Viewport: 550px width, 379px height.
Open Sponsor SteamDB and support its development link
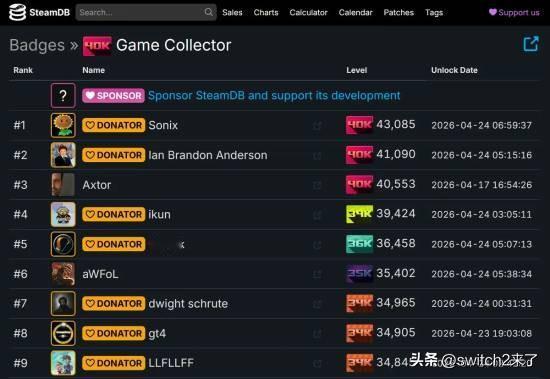[x=274, y=95]
